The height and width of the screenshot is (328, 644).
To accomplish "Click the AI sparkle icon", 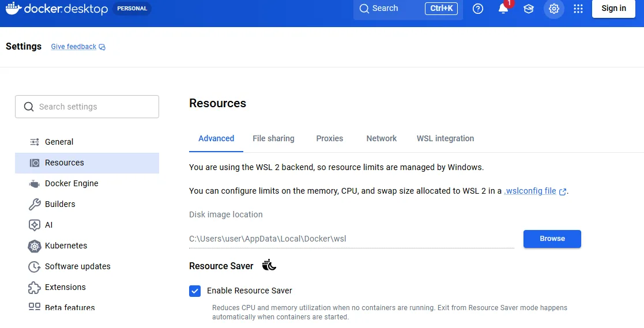I will click(x=35, y=225).
